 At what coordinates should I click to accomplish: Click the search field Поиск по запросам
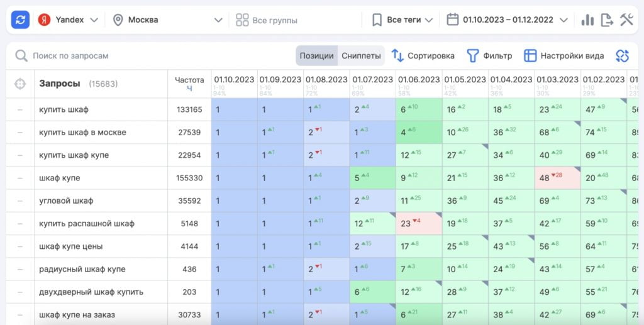click(151, 56)
